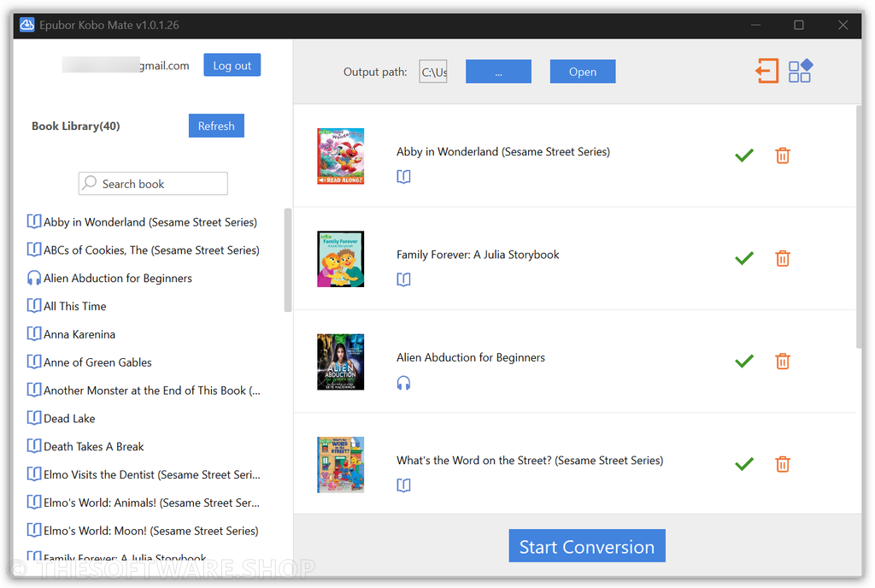This screenshot has width=875, height=588.
Task: Click ebook icon under Family Forever title
Action: coord(403,279)
